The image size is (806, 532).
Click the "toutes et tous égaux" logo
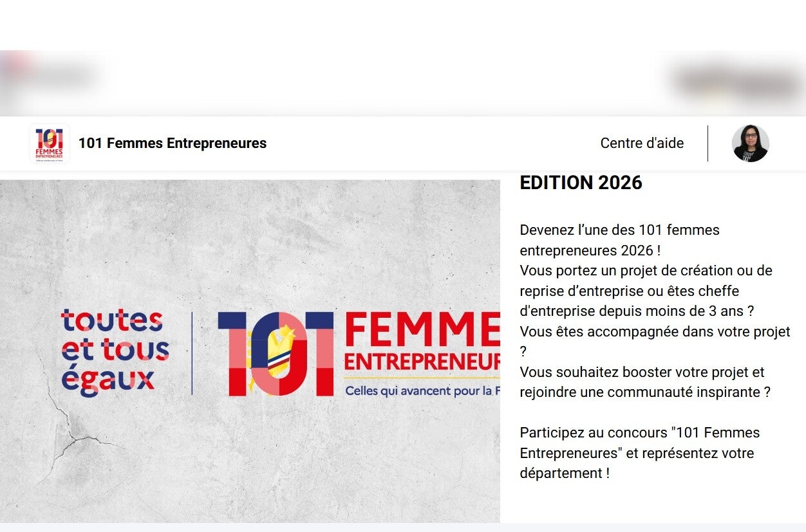tap(115, 351)
